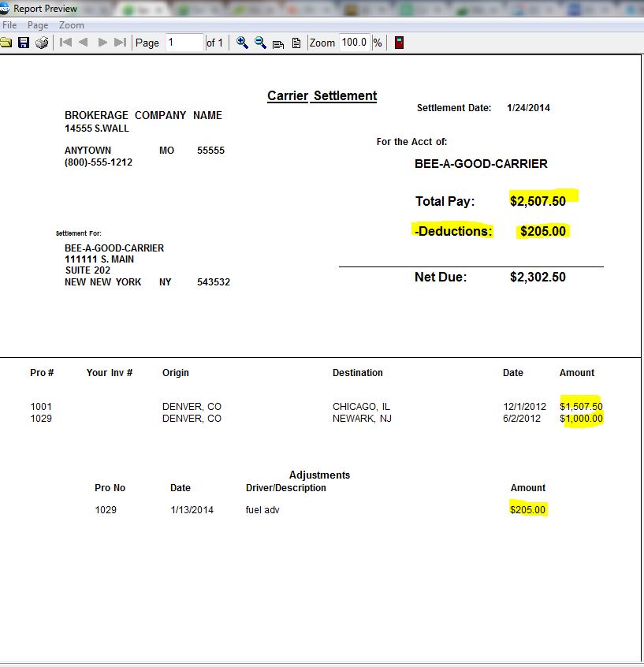Advance to the next page arrow
The width and height of the screenshot is (644, 667).
(102, 43)
